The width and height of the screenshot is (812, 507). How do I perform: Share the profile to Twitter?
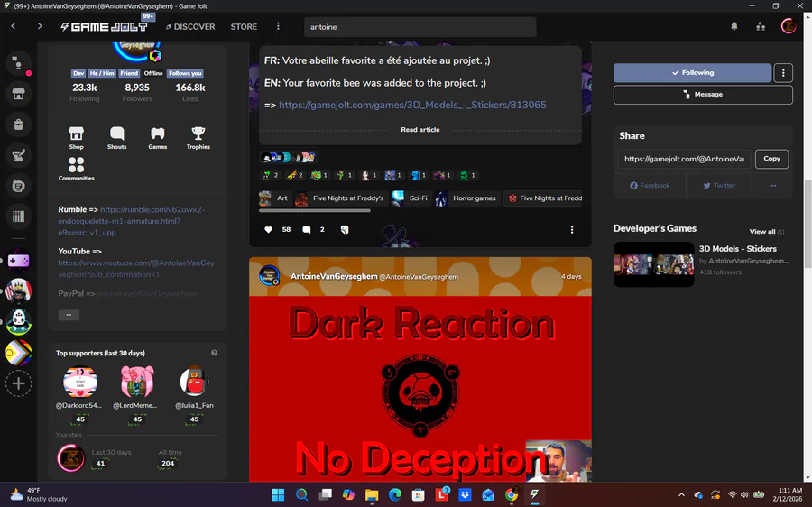(x=719, y=186)
